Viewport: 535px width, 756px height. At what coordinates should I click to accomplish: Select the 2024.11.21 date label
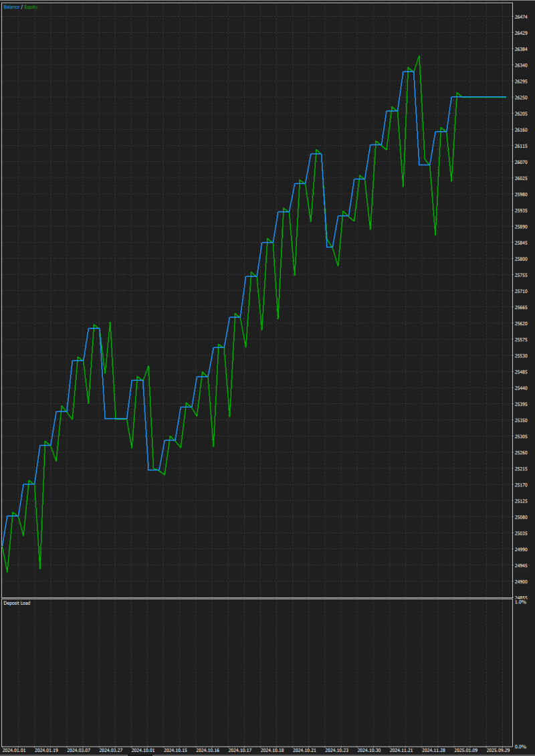click(x=401, y=750)
